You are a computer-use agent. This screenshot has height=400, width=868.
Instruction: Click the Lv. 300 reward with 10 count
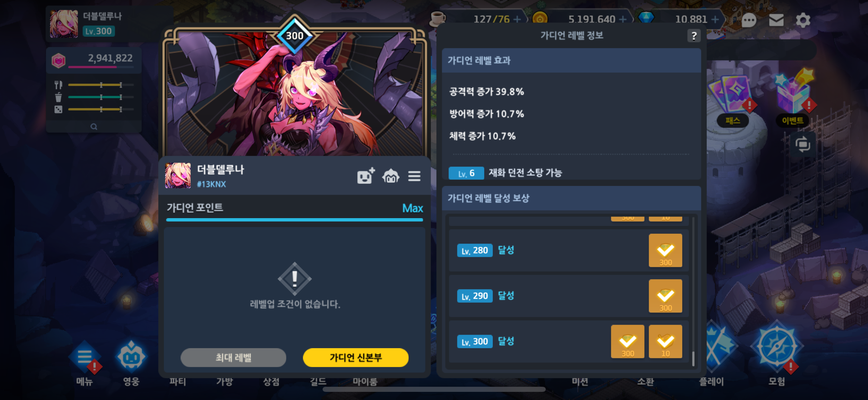click(x=665, y=341)
